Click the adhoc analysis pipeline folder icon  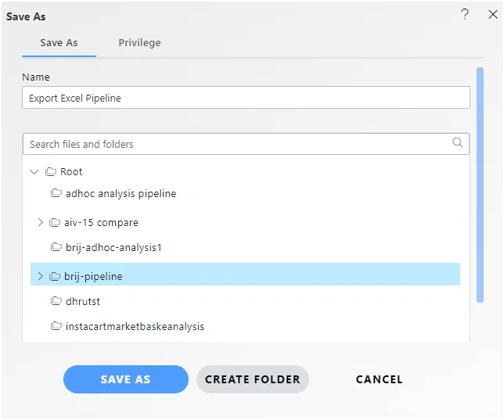pos(56,193)
